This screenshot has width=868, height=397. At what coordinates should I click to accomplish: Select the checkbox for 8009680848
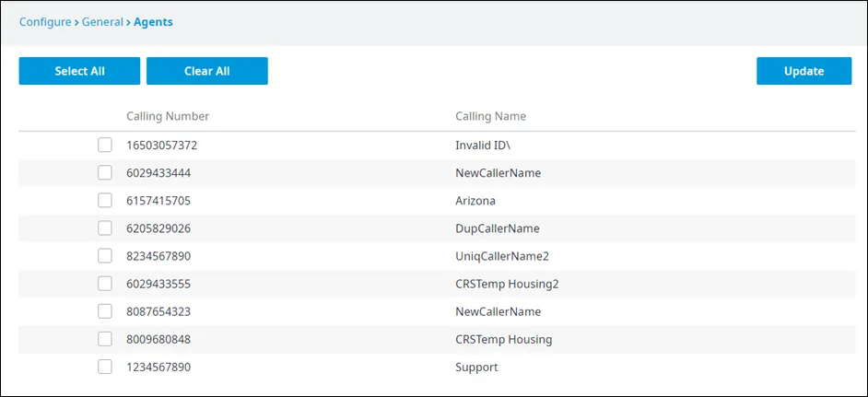point(105,339)
